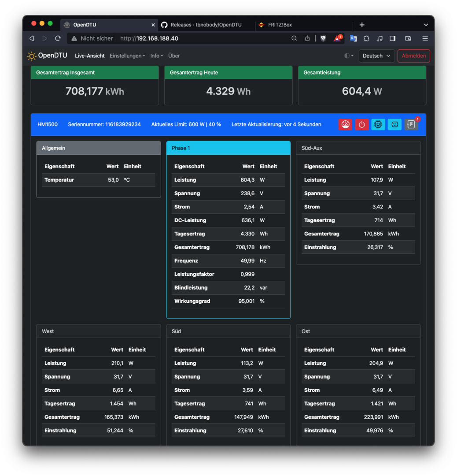Click the light blue grid profile outlet icon
The image size is (457, 476).
pos(394,124)
